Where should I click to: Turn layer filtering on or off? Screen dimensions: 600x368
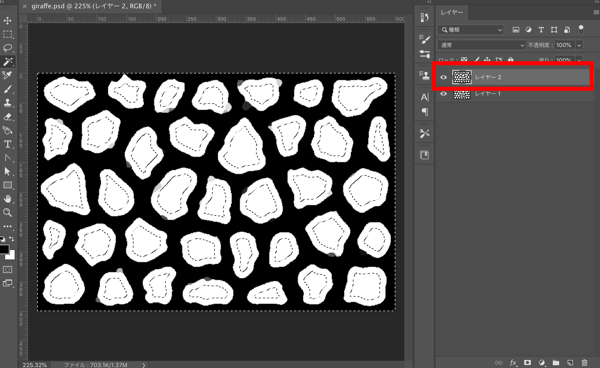(581, 29)
